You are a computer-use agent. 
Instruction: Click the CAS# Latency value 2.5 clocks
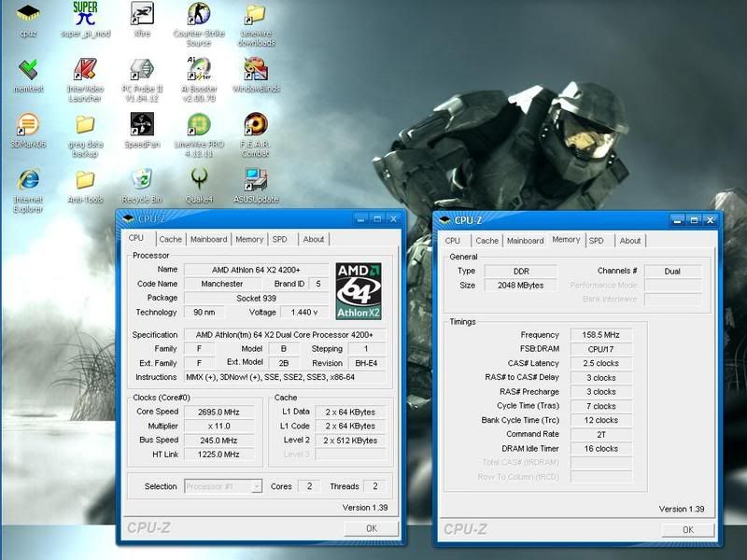pyautogui.click(x=600, y=363)
